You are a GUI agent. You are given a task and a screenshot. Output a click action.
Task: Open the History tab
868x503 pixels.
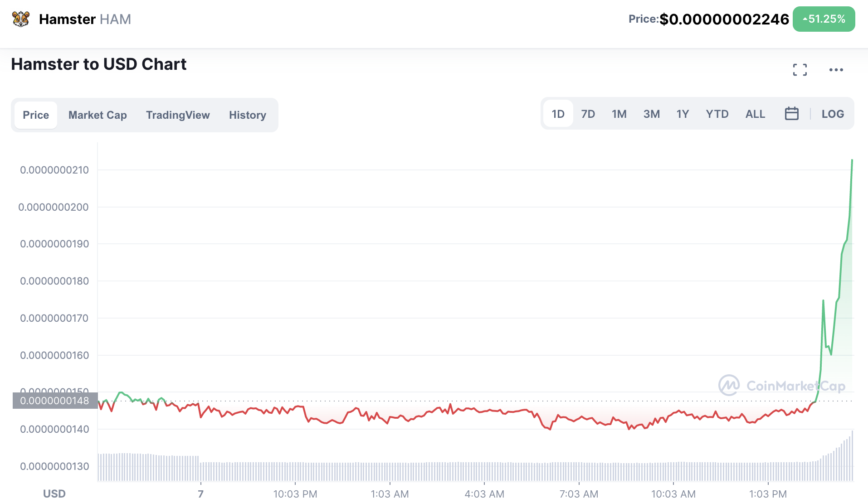pyautogui.click(x=248, y=115)
